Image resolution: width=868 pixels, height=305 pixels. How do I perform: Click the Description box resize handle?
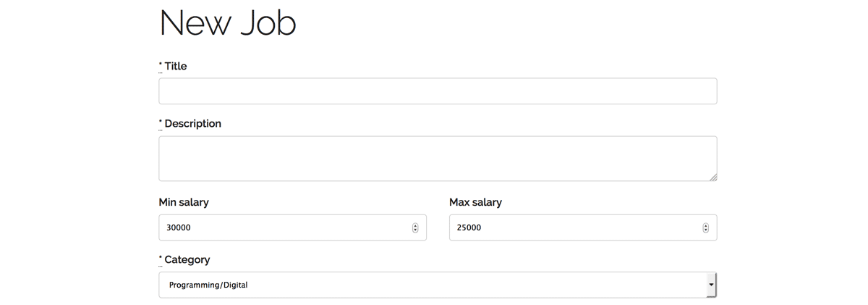coord(712,176)
